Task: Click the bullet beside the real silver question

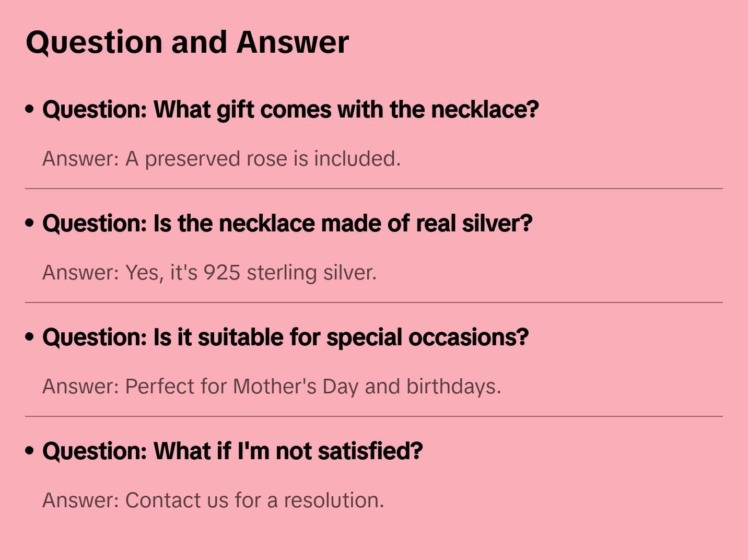Action: point(30,224)
